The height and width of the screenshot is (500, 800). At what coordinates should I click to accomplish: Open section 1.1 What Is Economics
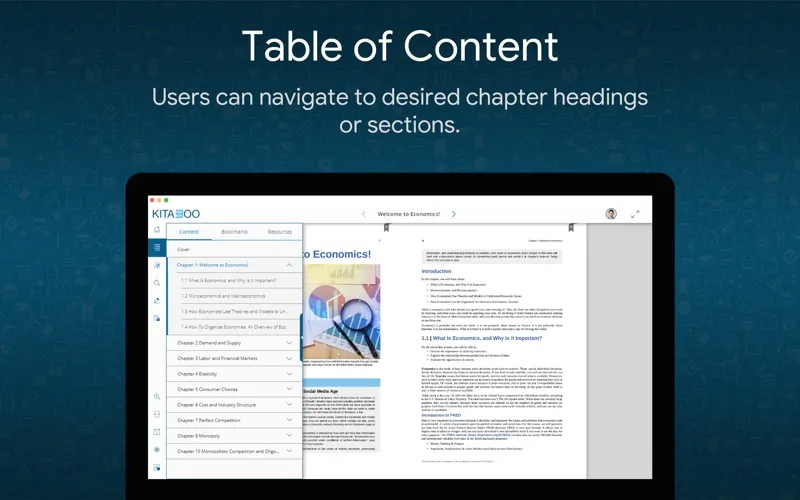pyautogui.click(x=229, y=281)
